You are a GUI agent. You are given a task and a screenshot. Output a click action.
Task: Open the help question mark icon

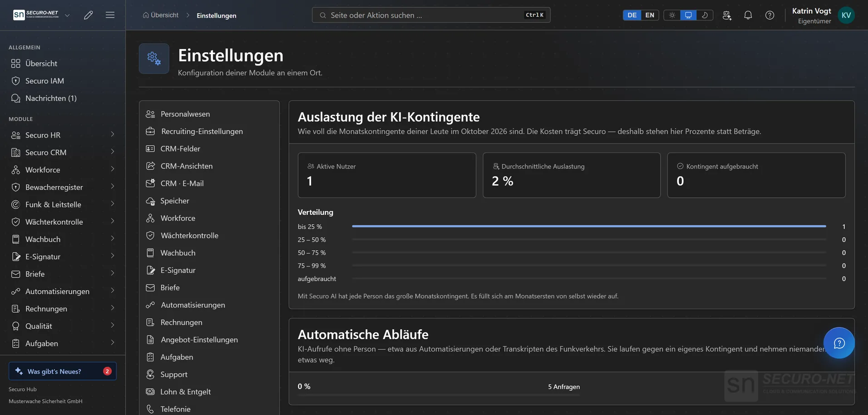tap(770, 15)
